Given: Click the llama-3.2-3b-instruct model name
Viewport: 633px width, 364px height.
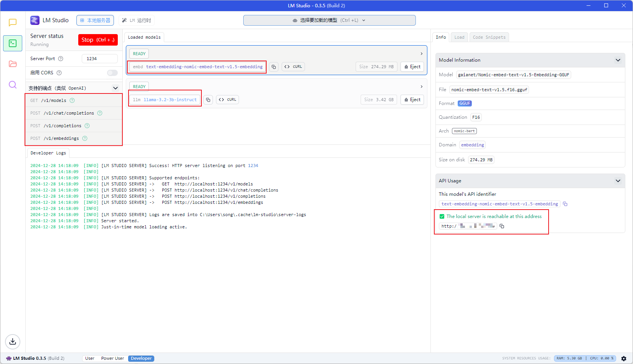Looking at the screenshot, I should (x=170, y=100).
